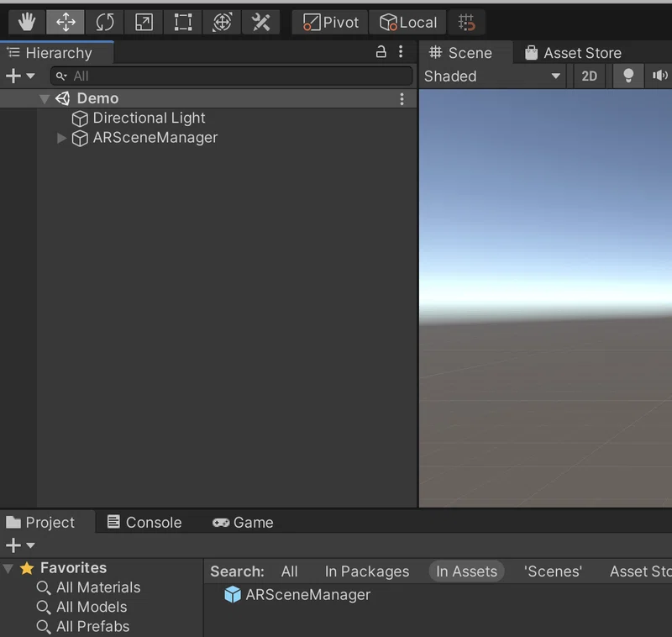This screenshot has height=637, width=672.
Task: Open the Shaded draw mode dropdown
Action: 493,76
